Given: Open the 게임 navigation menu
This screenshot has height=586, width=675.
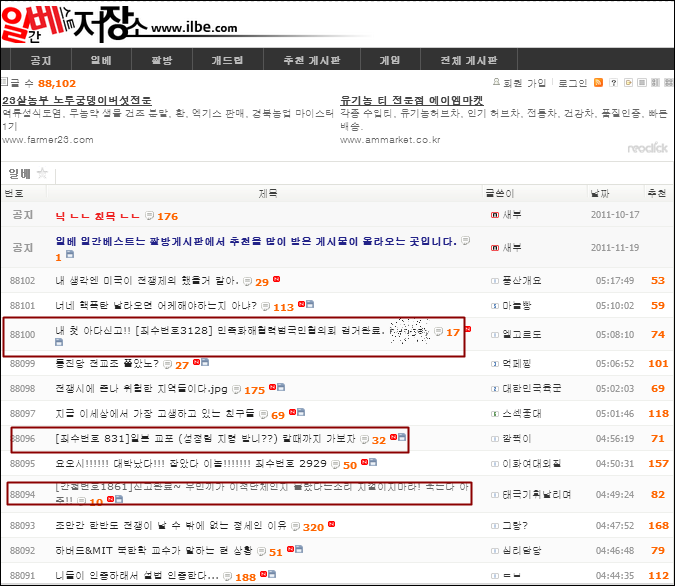Looking at the screenshot, I should click(x=390, y=60).
